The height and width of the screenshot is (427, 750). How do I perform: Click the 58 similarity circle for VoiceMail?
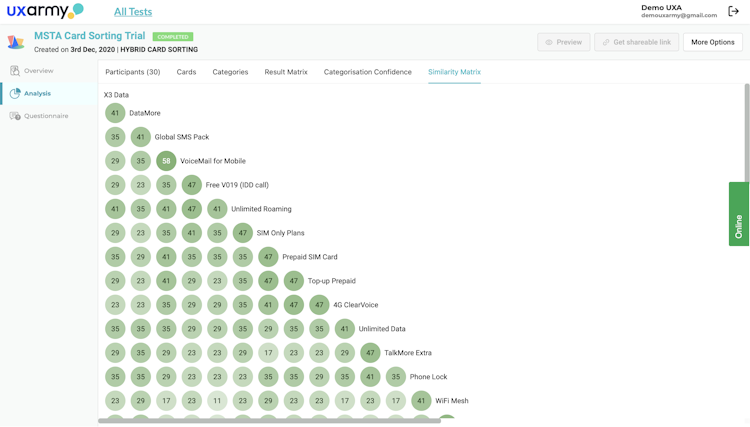pyautogui.click(x=166, y=161)
